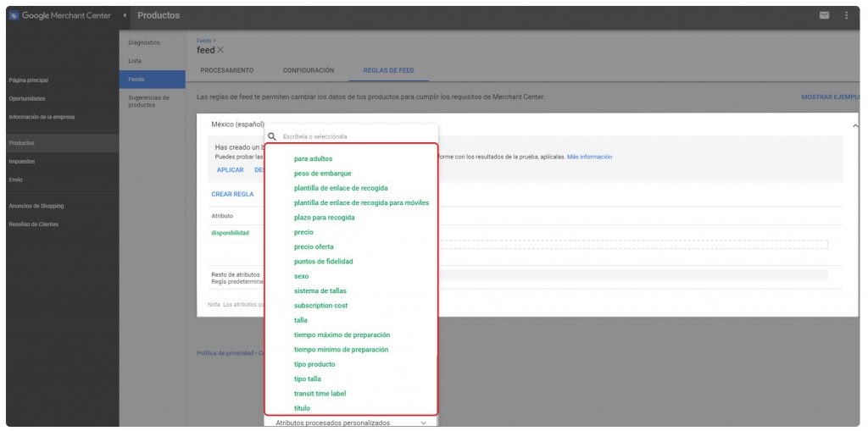Open Diagnóstico in the products submenu
The width and height of the screenshot is (868, 431).
[x=144, y=42]
